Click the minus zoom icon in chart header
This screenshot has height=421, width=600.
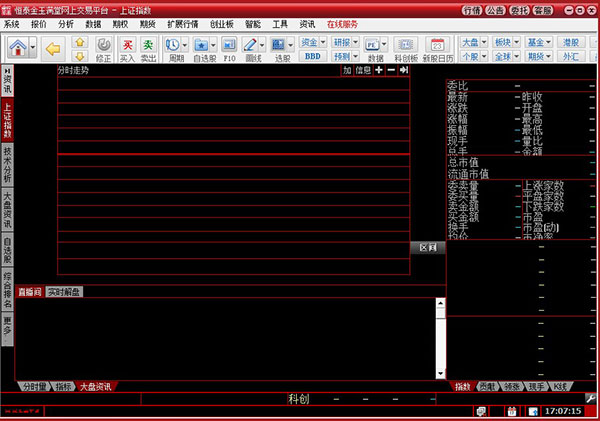coord(390,70)
